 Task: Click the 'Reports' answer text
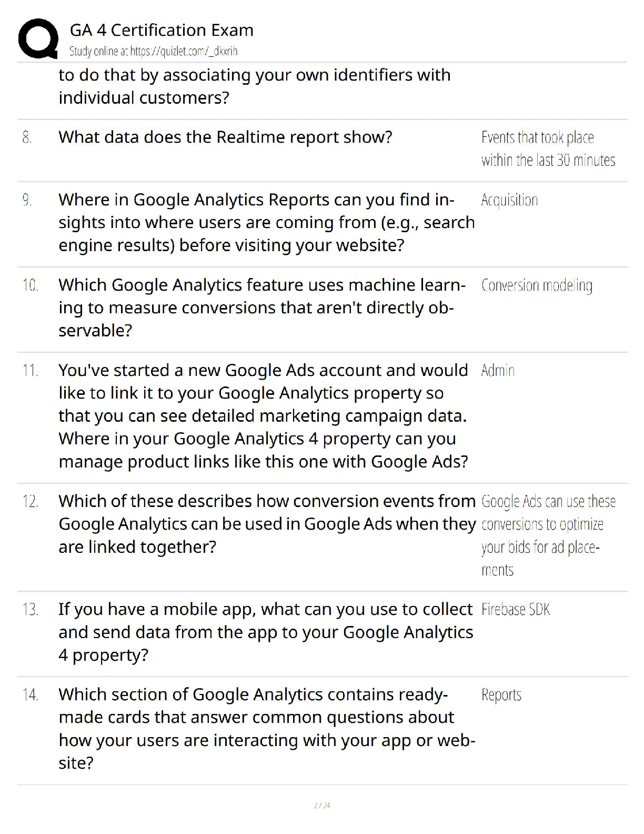pyautogui.click(x=501, y=694)
